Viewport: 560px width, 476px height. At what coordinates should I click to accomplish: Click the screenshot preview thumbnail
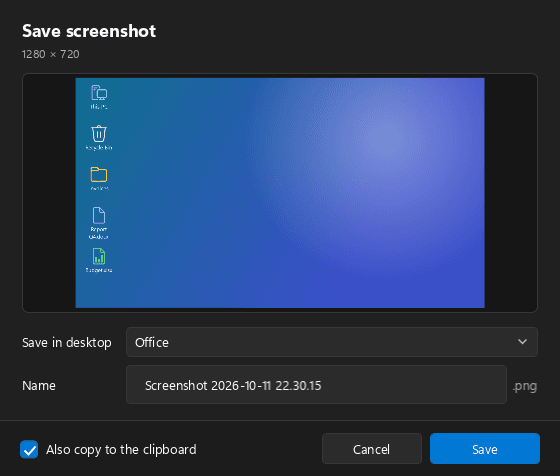click(x=280, y=193)
